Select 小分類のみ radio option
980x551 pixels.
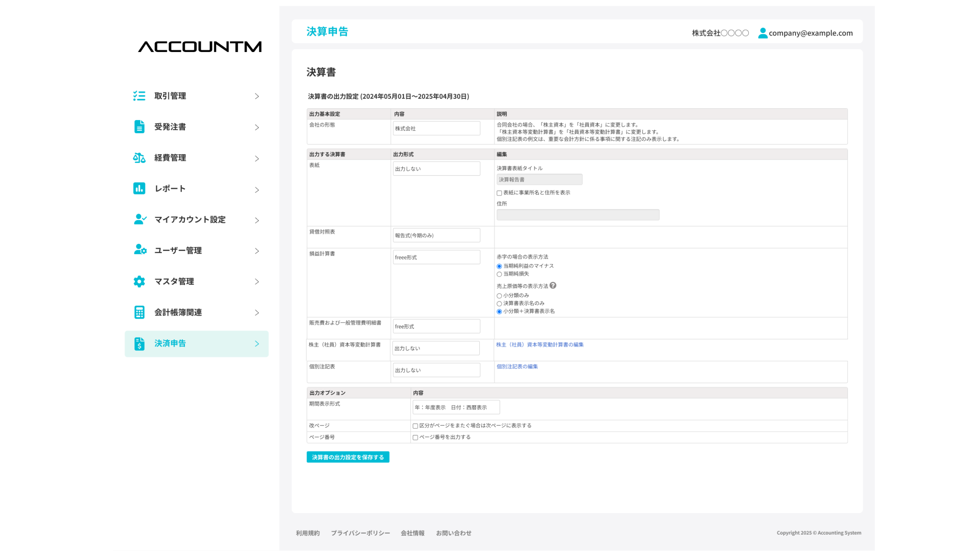[499, 296]
